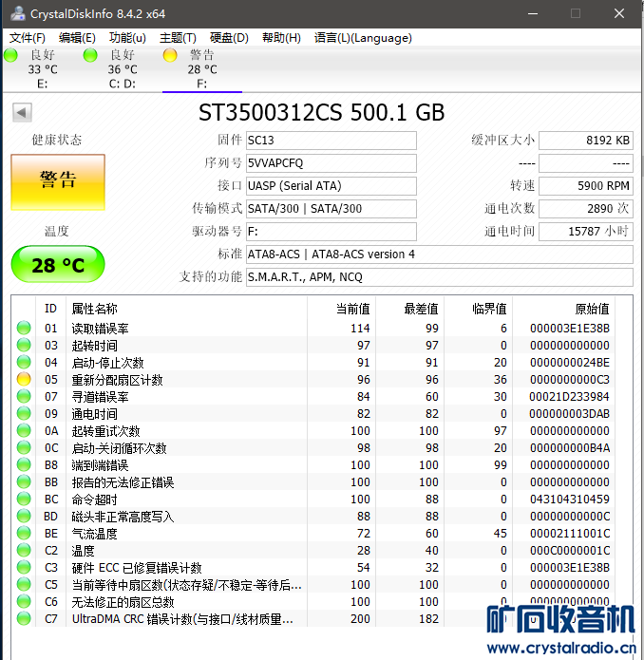Click green status dot for attribute B8
Screen dimensions: 644x660
point(24,464)
